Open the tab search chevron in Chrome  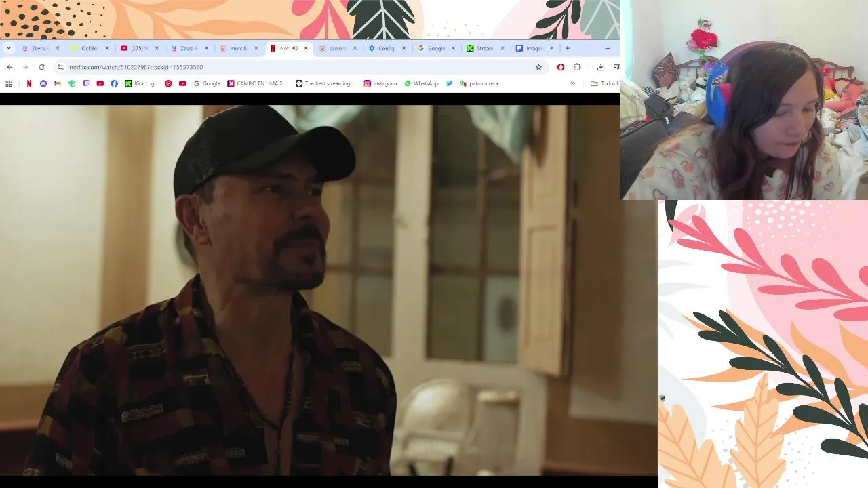coord(9,48)
